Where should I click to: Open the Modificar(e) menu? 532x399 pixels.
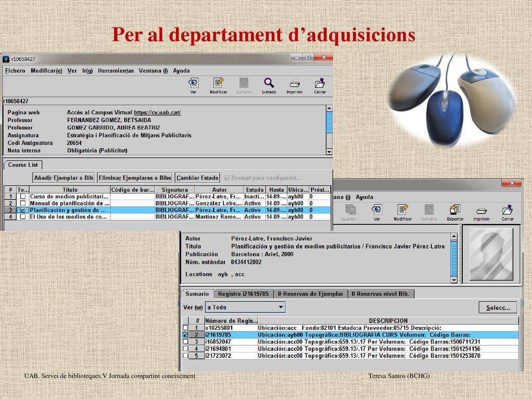tap(46, 71)
